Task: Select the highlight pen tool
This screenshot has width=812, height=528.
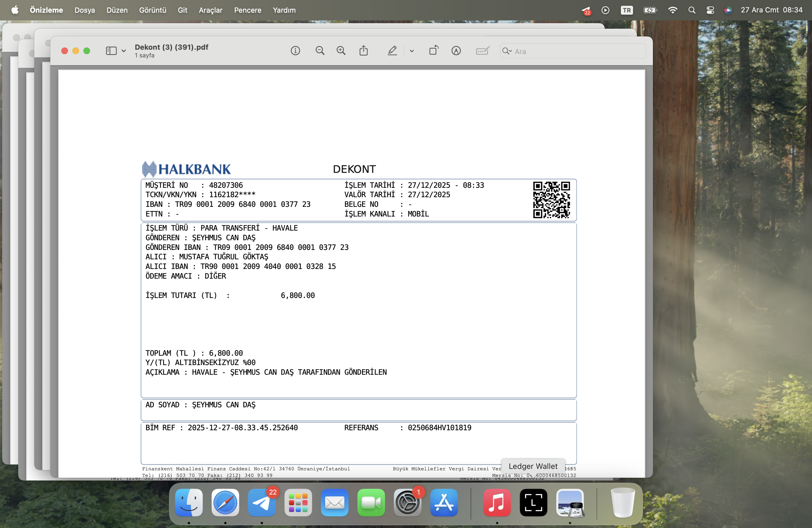Action: 392,51
